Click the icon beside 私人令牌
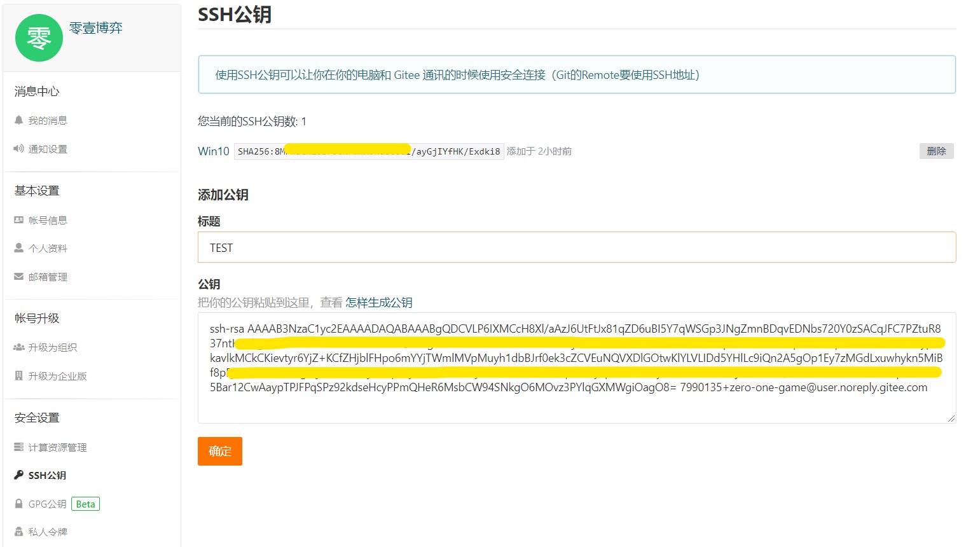The image size is (980, 547). pos(18,532)
